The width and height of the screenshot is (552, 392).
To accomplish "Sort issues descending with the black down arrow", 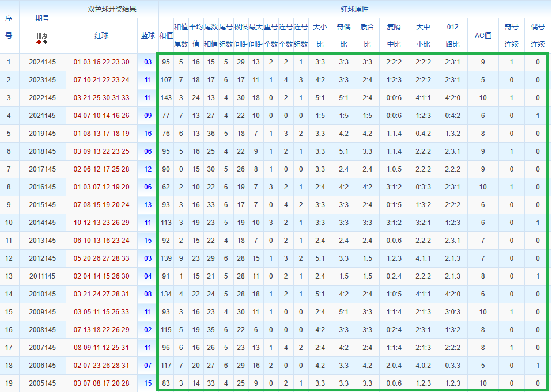I will point(45,42).
